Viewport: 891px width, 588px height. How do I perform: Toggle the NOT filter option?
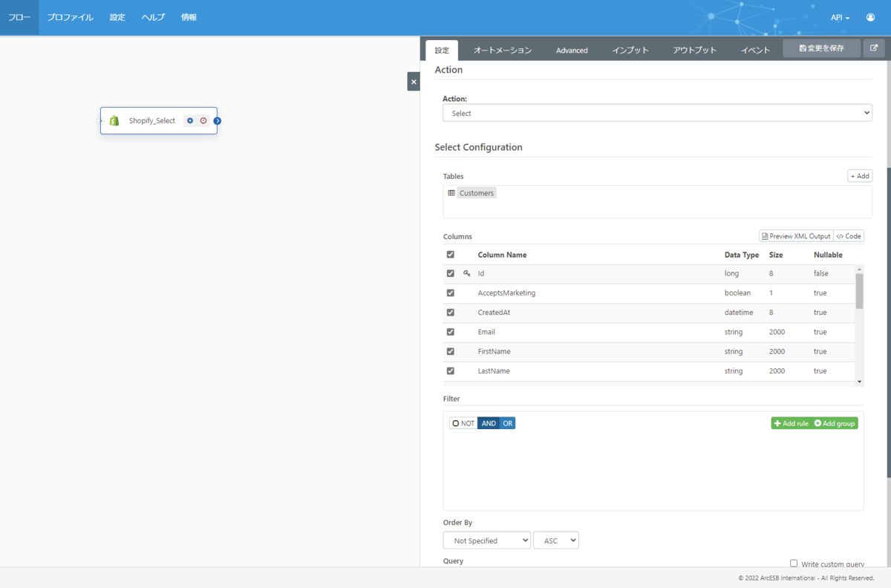click(463, 423)
